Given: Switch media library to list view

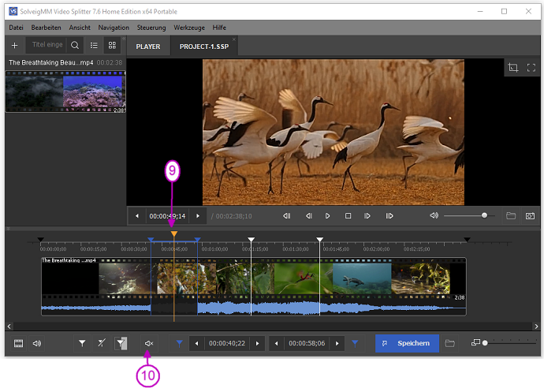Looking at the screenshot, I should click(94, 46).
